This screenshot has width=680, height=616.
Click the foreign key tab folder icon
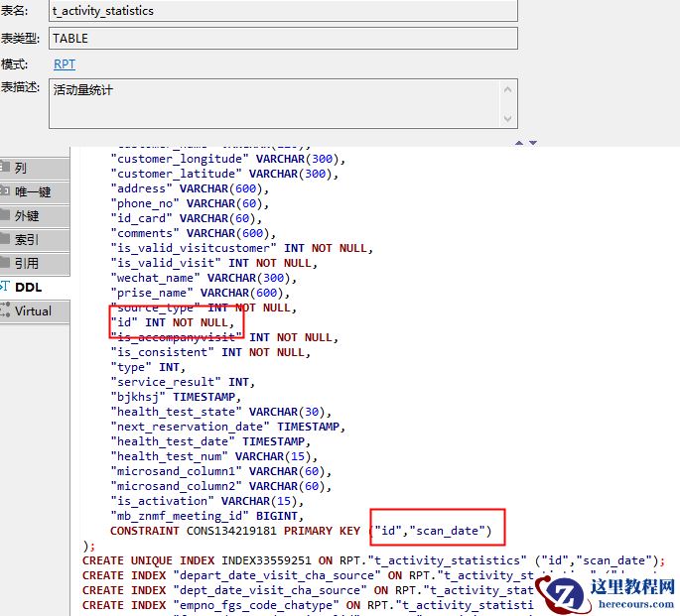(x=5, y=214)
